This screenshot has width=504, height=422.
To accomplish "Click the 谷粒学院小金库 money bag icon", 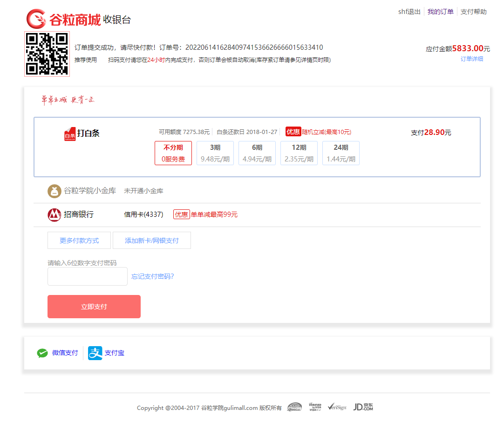I will coord(54,191).
